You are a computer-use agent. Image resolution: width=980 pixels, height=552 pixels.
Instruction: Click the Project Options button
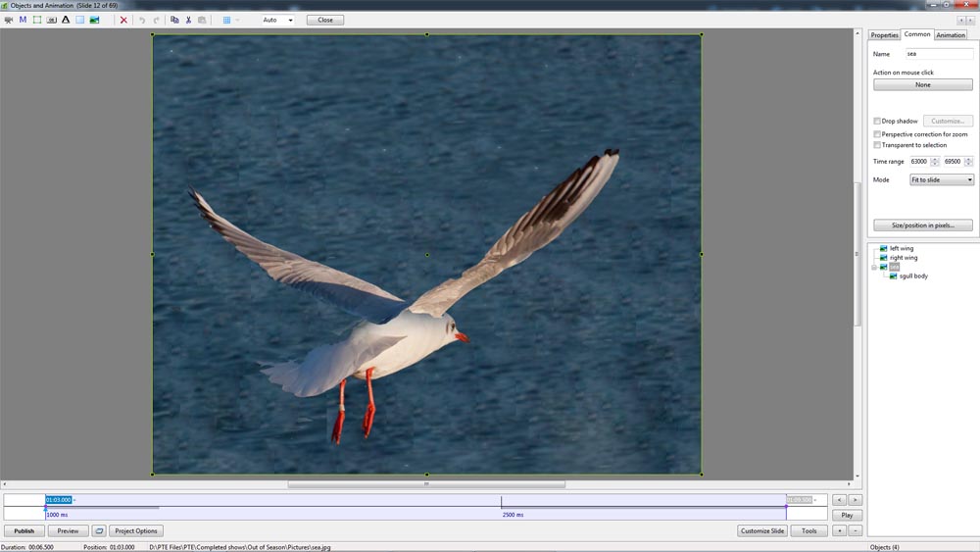pyautogui.click(x=136, y=530)
